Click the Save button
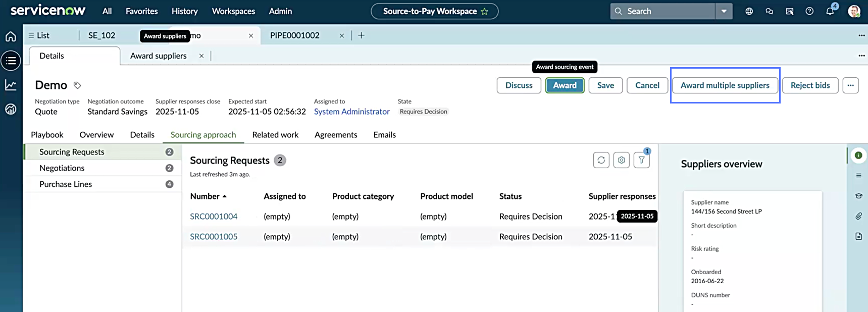868x312 pixels. 605,85
